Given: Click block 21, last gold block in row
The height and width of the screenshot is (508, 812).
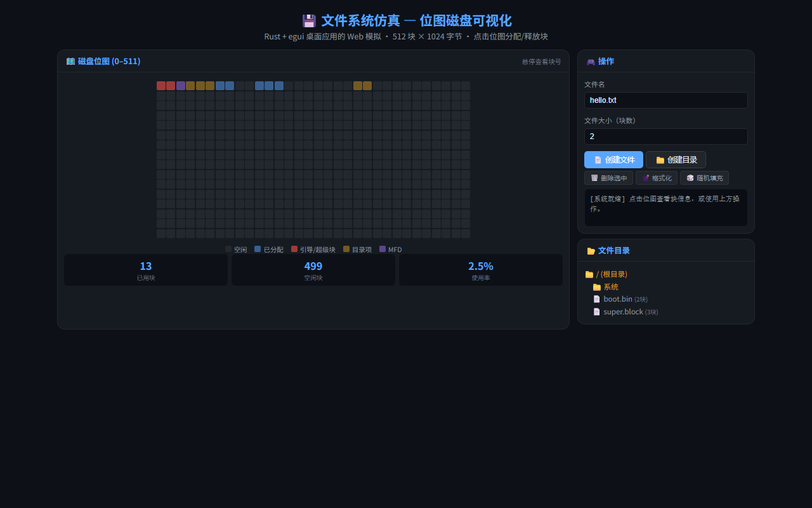Looking at the screenshot, I should click(367, 86).
